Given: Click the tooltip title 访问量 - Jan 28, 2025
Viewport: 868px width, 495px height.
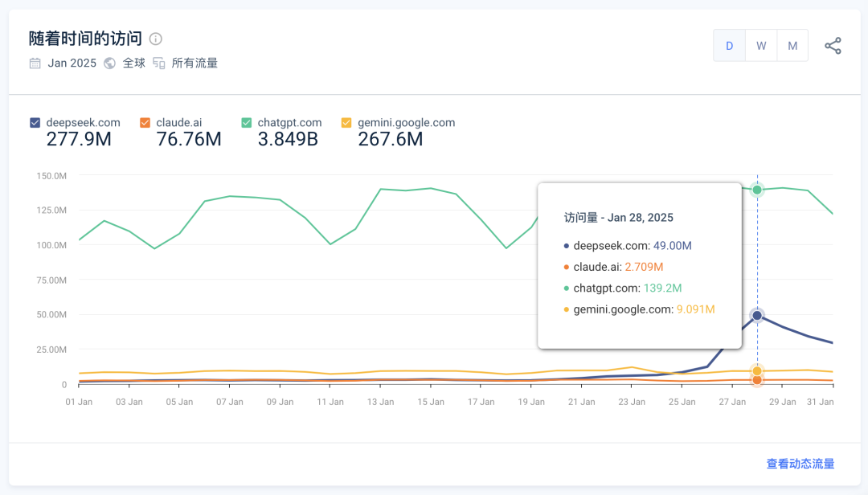Looking at the screenshot, I should pyautogui.click(x=618, y=218).
